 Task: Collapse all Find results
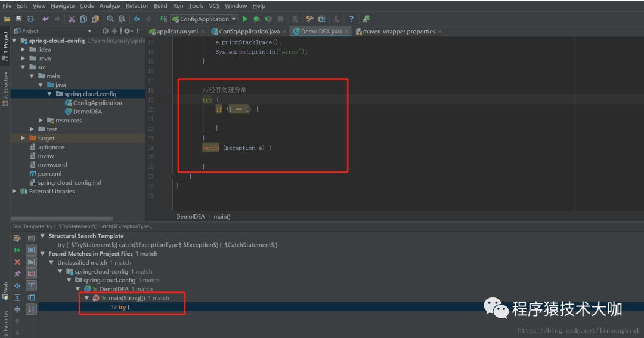17,309
